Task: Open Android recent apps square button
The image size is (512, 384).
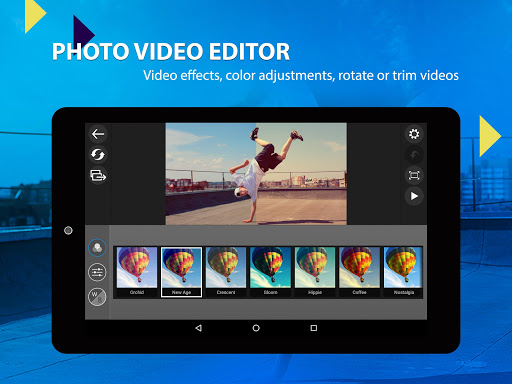Action: (314, 328)
